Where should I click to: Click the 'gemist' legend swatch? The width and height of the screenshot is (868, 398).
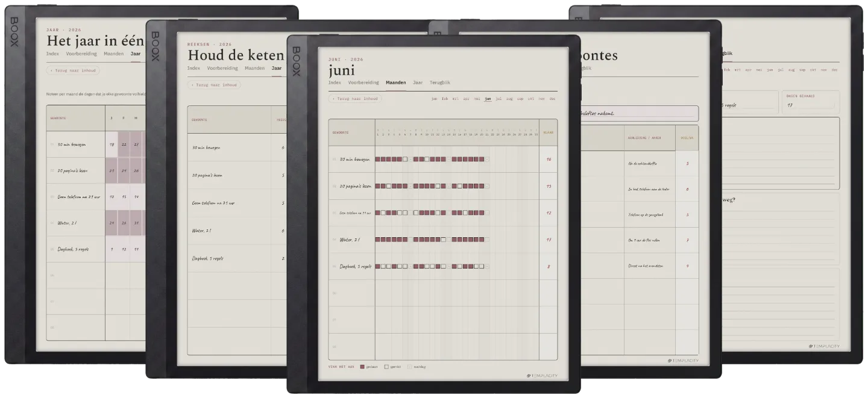pos(386,366)
